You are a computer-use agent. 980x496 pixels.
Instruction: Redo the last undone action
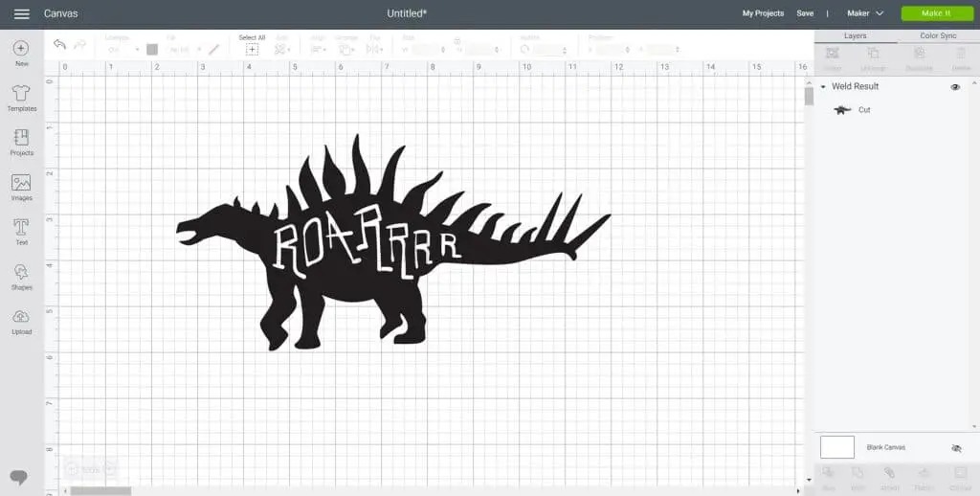click(80, 44)
